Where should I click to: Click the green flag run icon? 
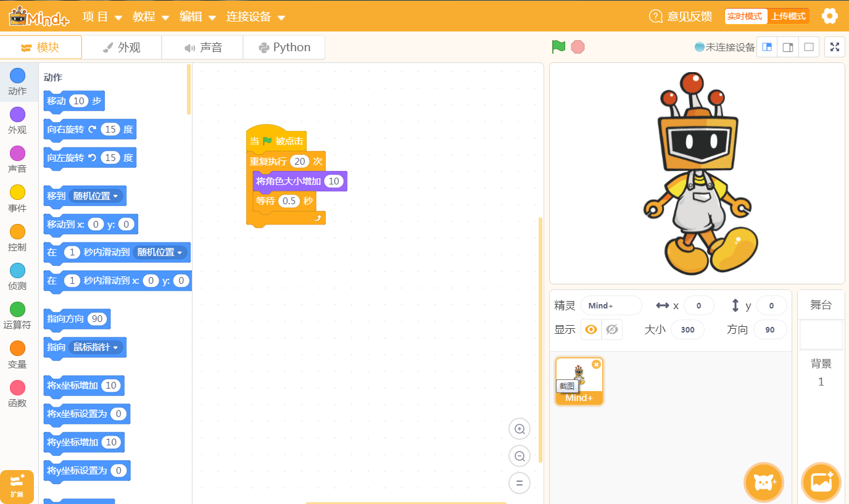pos(558,47)
